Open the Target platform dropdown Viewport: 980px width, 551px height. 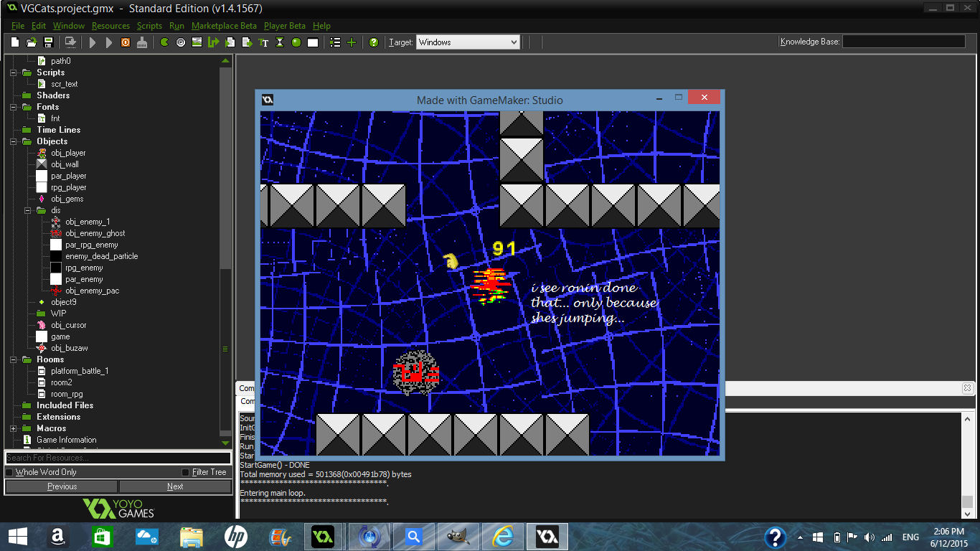(x=468, y=42)
